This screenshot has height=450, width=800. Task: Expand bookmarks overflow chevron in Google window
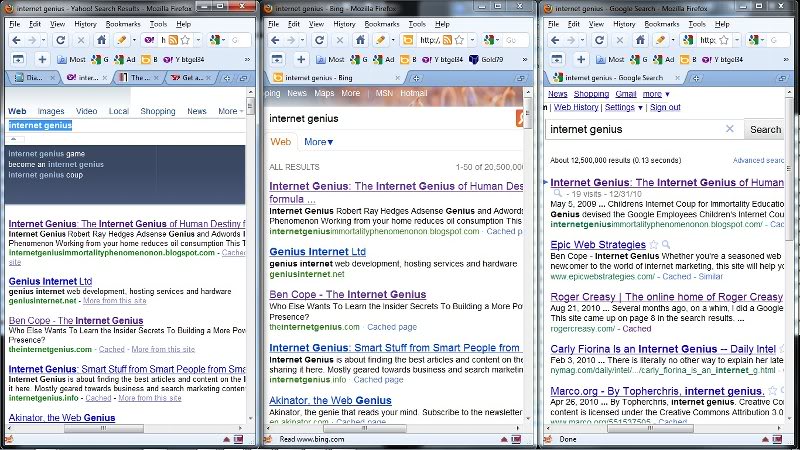tap(786, 60)
